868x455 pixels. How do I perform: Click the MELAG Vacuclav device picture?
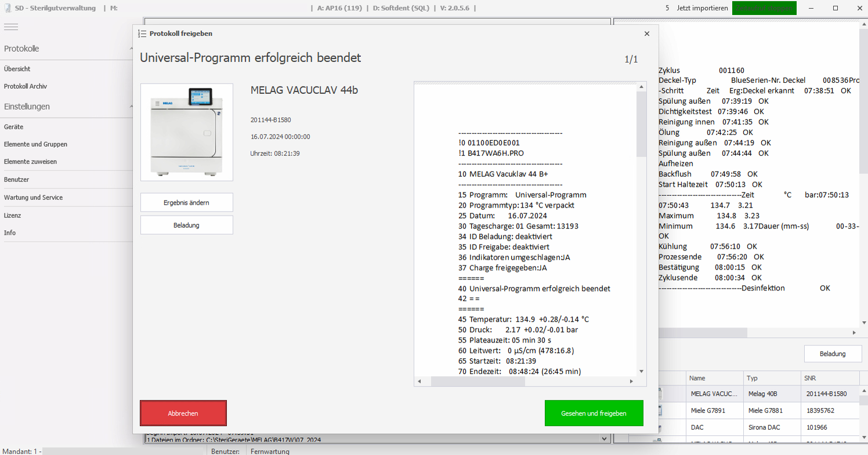coord(187,132)
